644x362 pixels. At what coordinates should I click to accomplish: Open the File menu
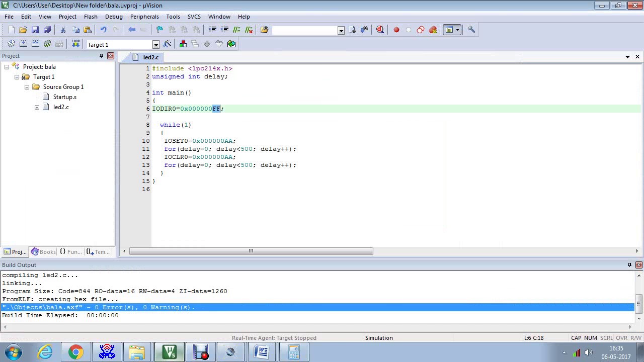9,17
